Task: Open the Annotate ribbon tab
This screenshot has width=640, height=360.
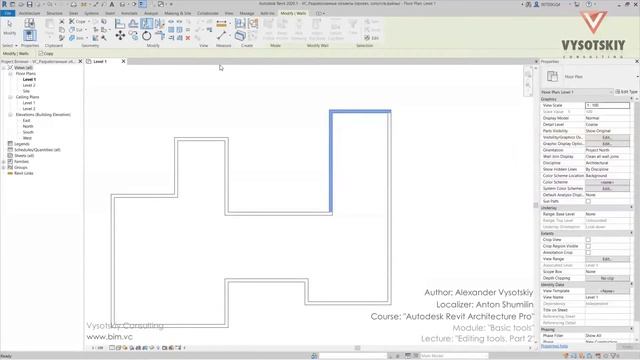Action: [x=129, y=13]
